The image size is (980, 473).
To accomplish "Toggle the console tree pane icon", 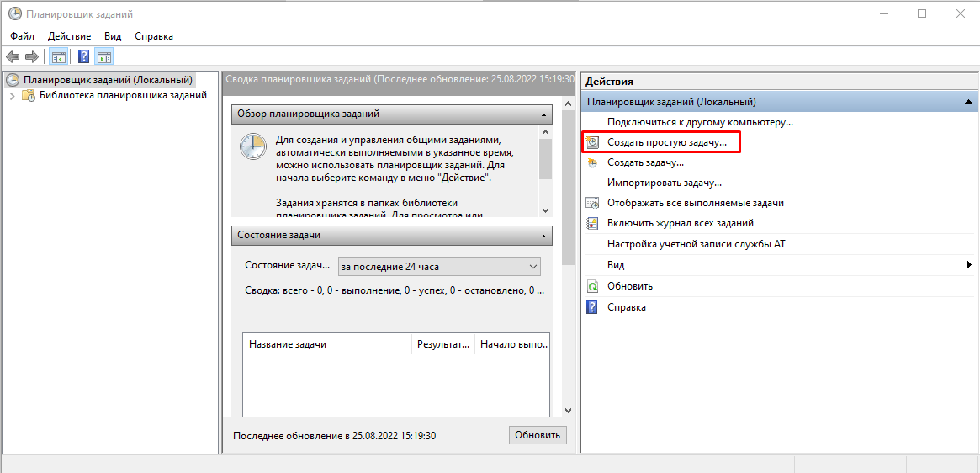I will [58, 56].
